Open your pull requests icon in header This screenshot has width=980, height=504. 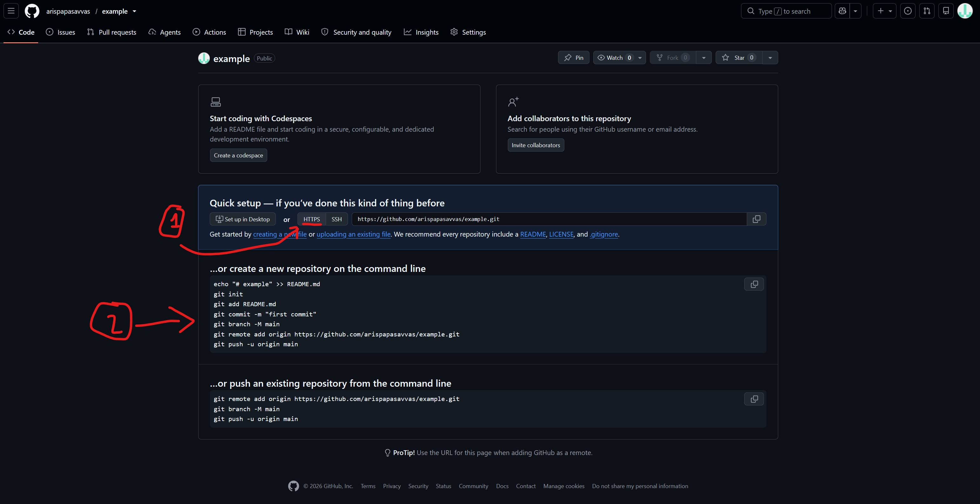[927, 11]
